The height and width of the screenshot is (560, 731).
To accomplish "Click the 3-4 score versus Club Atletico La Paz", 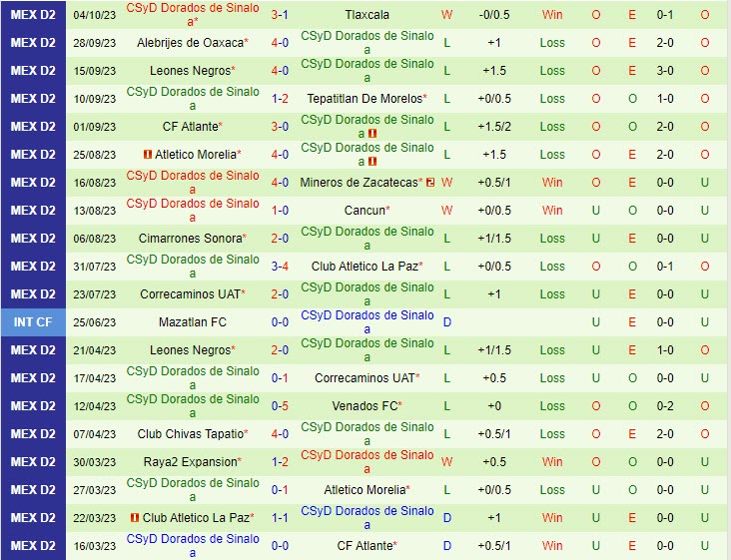I will (280, 267).
